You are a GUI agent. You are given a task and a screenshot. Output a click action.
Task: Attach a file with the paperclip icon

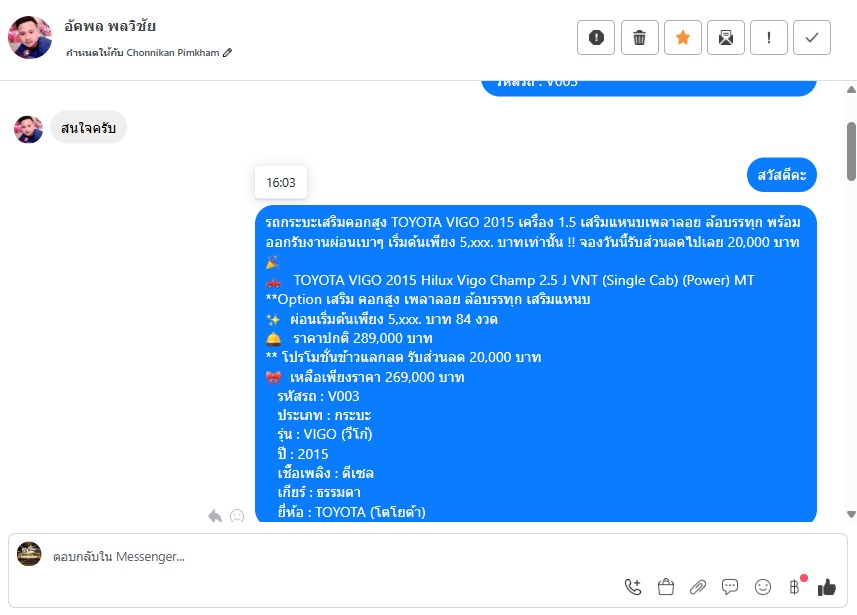697,587
